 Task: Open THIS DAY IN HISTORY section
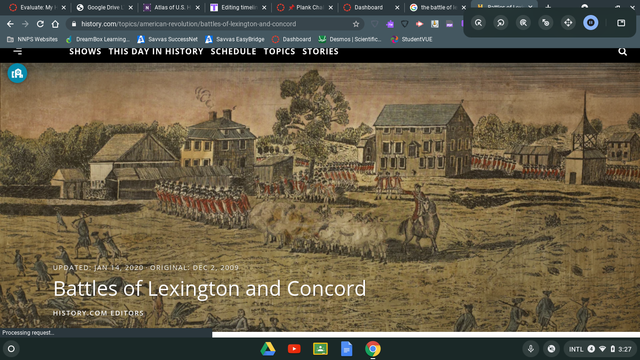point(156,51)
